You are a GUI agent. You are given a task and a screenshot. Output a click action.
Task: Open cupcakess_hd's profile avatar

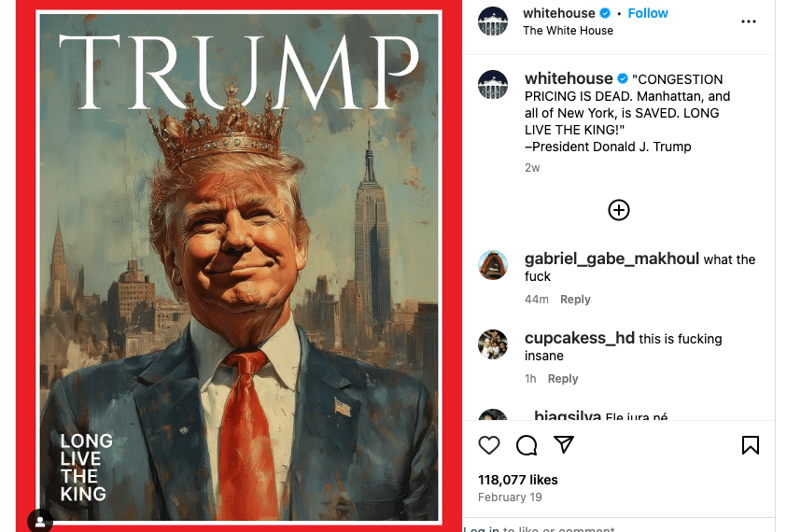coord(493,344)
